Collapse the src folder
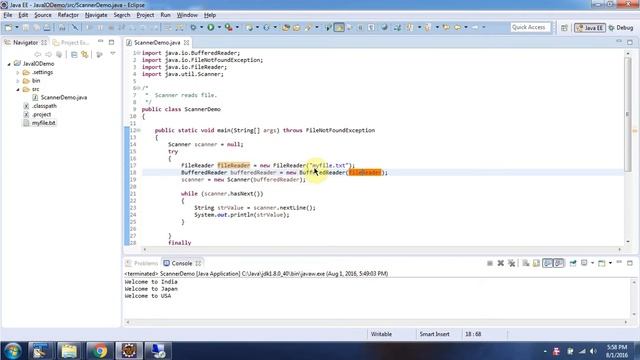The image size is (640, 360). click(x=18, y=89)
